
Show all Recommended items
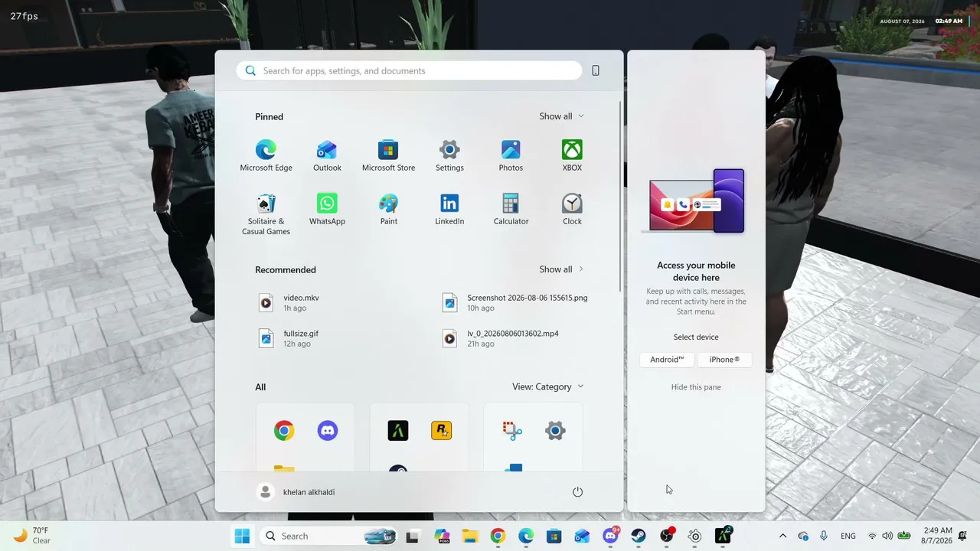click(x=562, y=269)
